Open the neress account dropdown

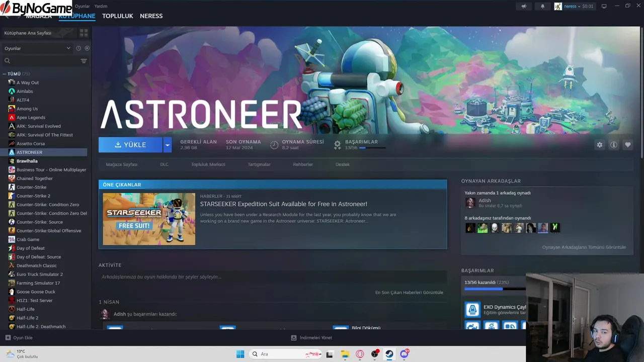[578, 6]
